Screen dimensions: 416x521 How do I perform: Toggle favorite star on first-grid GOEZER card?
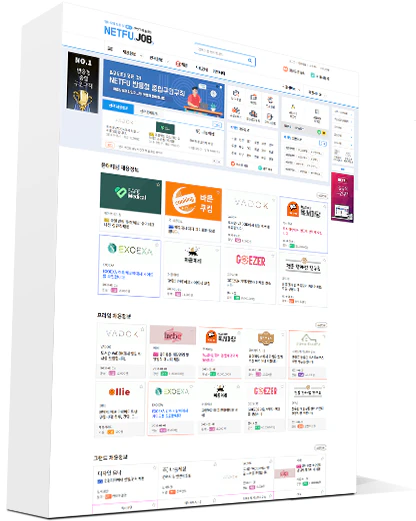pos(273,256)
